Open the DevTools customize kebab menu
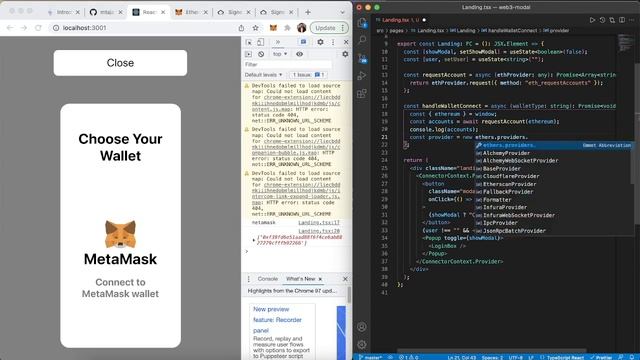This screenshot has height=360, width=640. (x=333, y=42)
